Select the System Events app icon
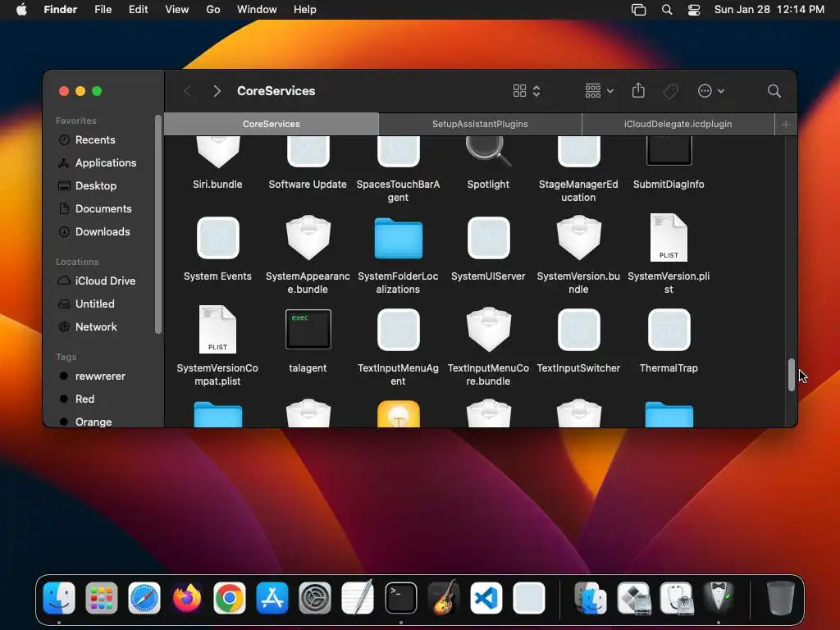This screenshot has width=840, height=630. [217, 238]
